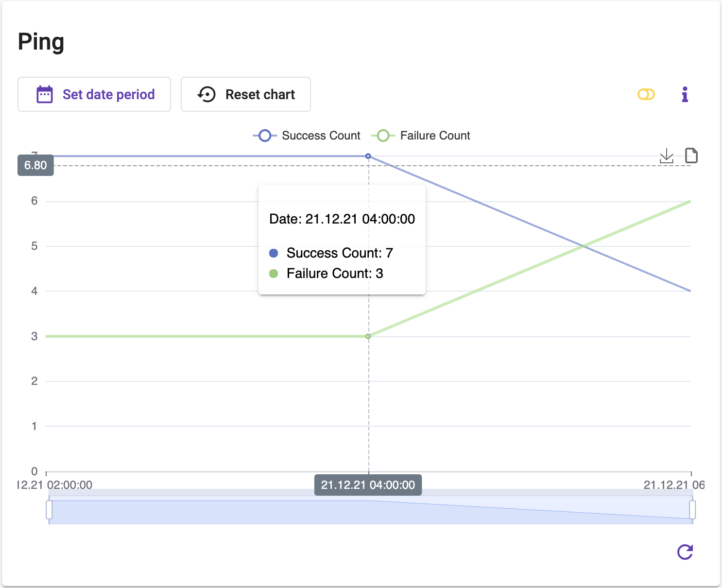Open data view using the document icon
Screen dimensions: 722x588
691,156
